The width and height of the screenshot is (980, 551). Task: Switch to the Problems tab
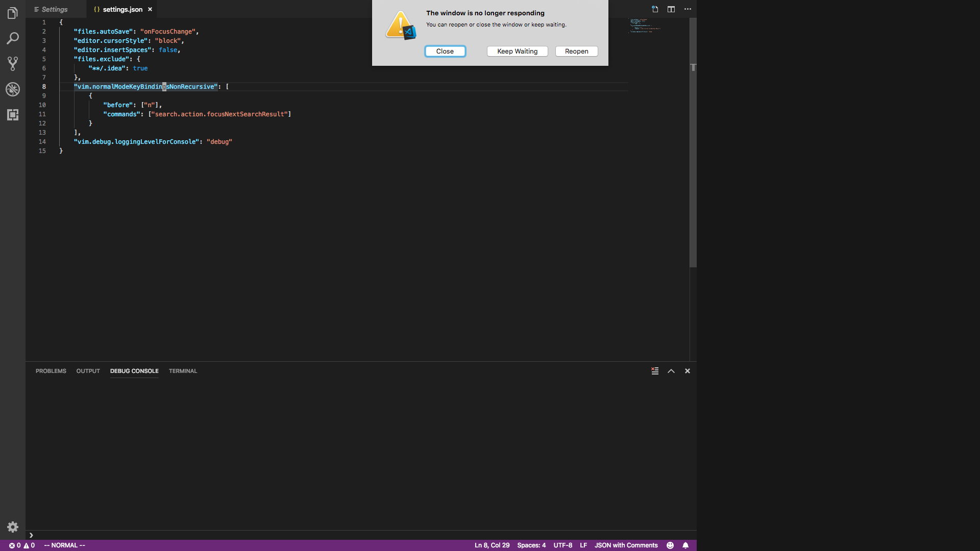tap(51, 371)
